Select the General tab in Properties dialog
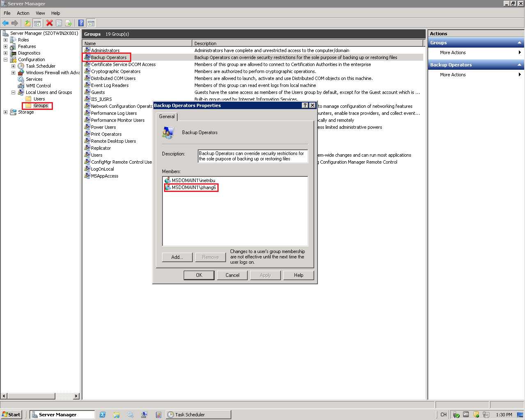525x420 pixels. click(x=167, y=116)
